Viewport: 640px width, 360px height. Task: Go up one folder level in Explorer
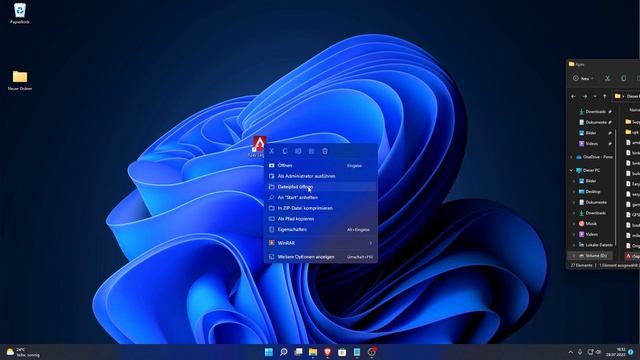[604, 96]
